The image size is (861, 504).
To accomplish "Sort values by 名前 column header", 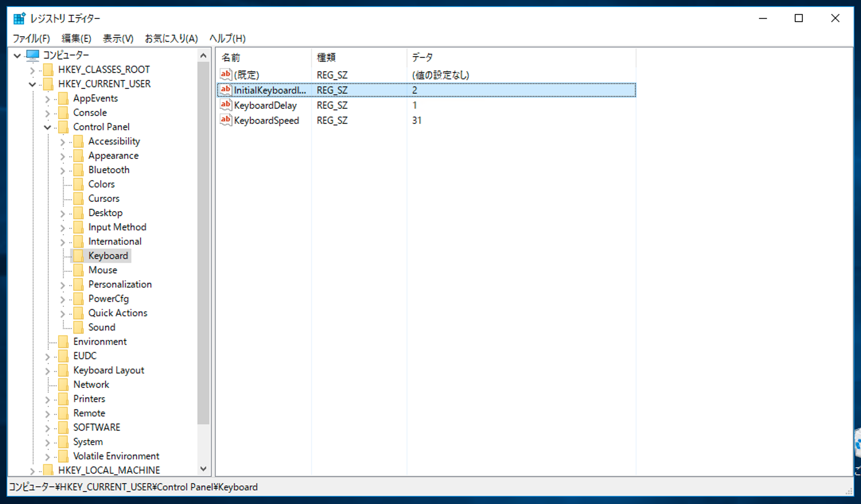I will tap(264, 58).
